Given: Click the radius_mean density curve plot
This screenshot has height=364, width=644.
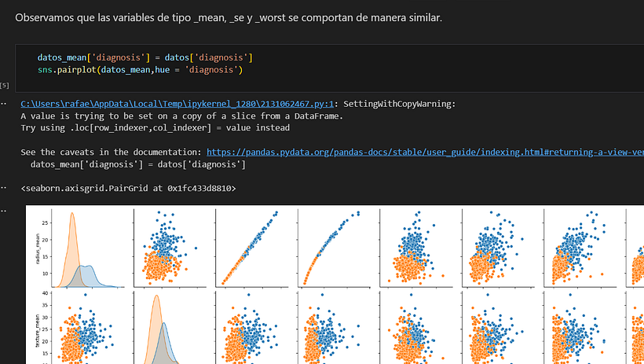Looking at the screenshot, I should (88, 248).
